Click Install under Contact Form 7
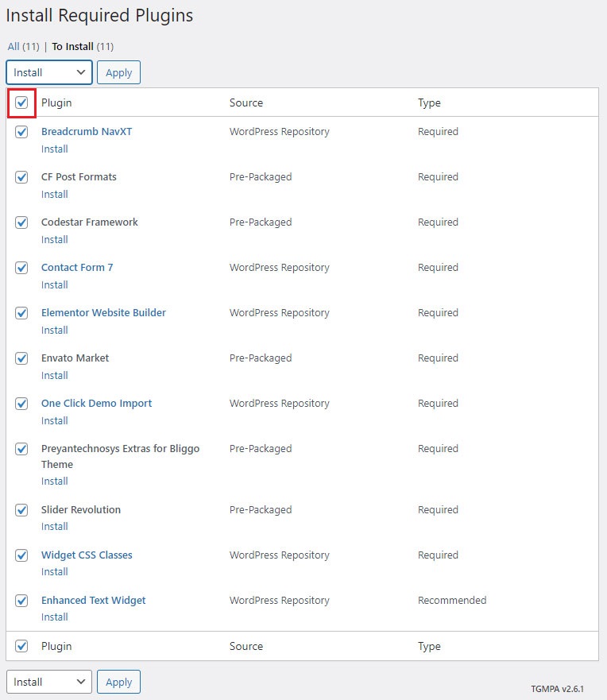 (x=55, y=284)
